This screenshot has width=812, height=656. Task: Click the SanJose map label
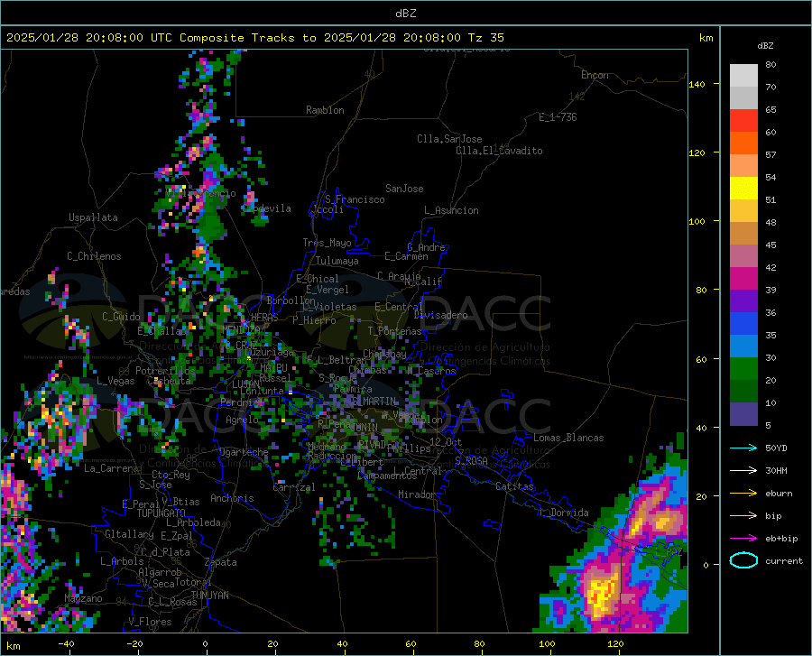coord(404,189)
